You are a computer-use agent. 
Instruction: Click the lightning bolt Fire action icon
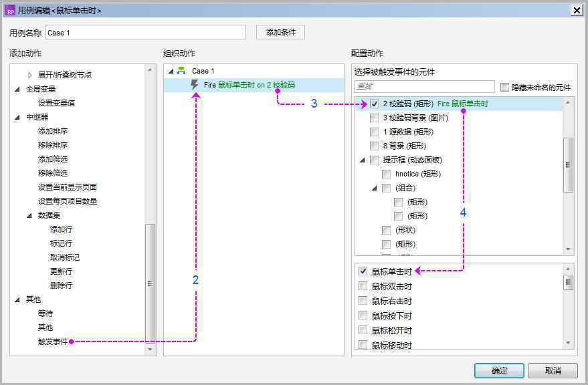coord(194,85)
